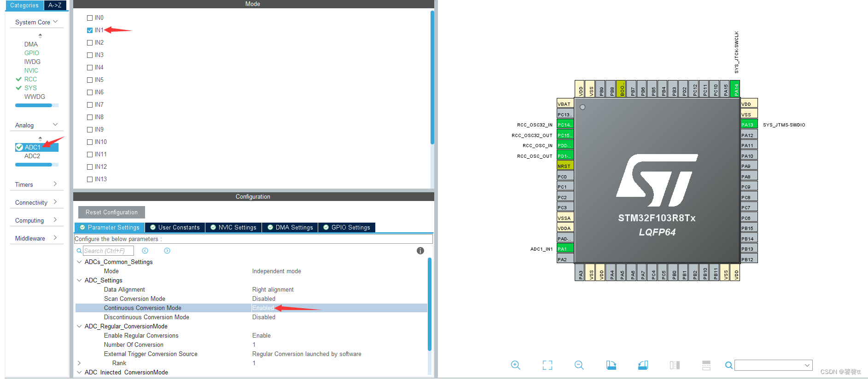This screenshot has width=868, height=379.
Task: Toggle the horizontal split view icon
Action: tap(706, 365)
